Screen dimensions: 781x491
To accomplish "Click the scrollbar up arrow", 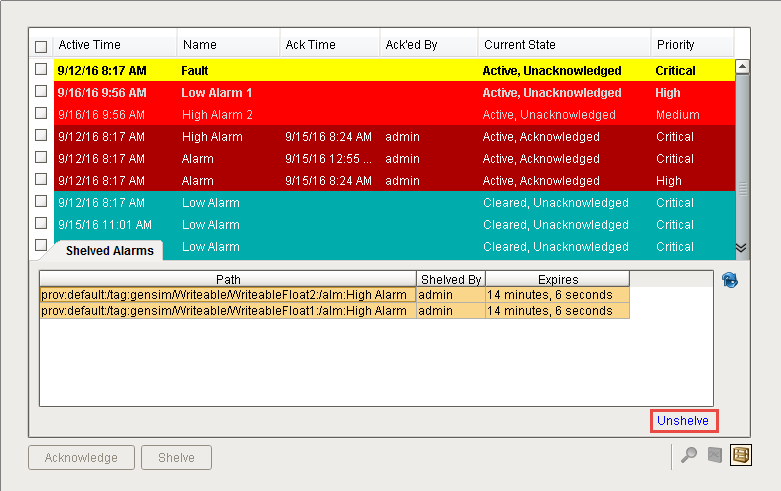I will tap(741, 68).
